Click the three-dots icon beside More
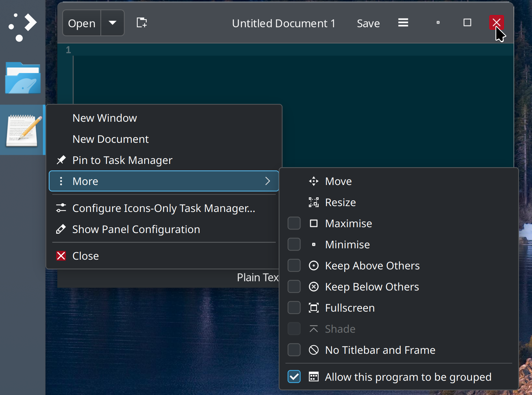The image size is (532, 395). click(x=61, y=181)
